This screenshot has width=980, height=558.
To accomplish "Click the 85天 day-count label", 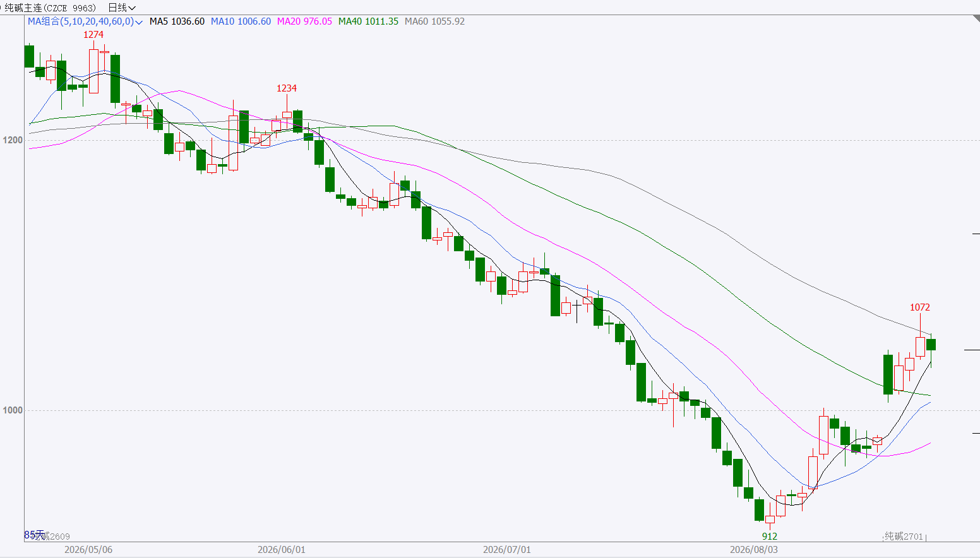I will click(x=34, y=535).
